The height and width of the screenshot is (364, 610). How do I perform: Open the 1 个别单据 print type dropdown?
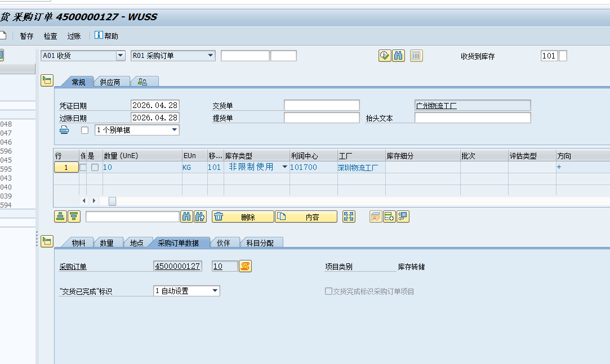tap(175, 130)
